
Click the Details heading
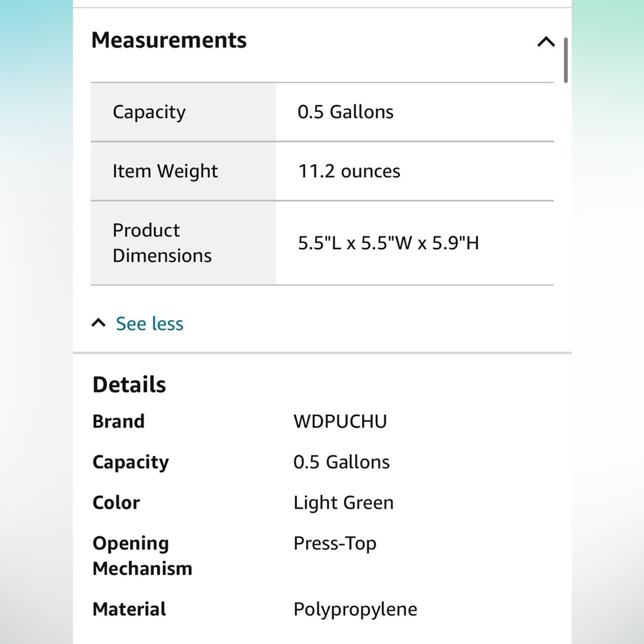(129, 385)
